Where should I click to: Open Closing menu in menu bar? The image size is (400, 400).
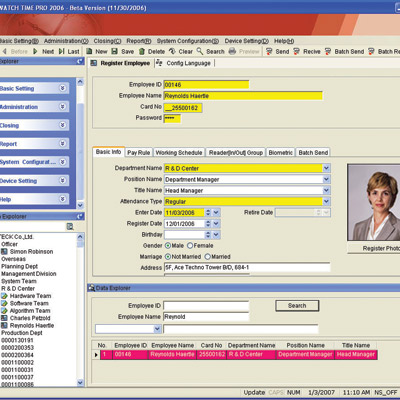(x=107, y=41)
